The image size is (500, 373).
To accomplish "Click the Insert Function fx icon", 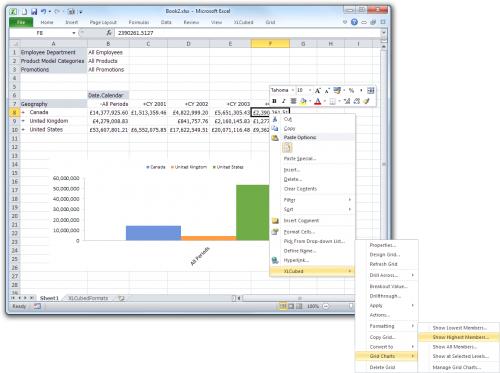I will click(x=109, y=33).
